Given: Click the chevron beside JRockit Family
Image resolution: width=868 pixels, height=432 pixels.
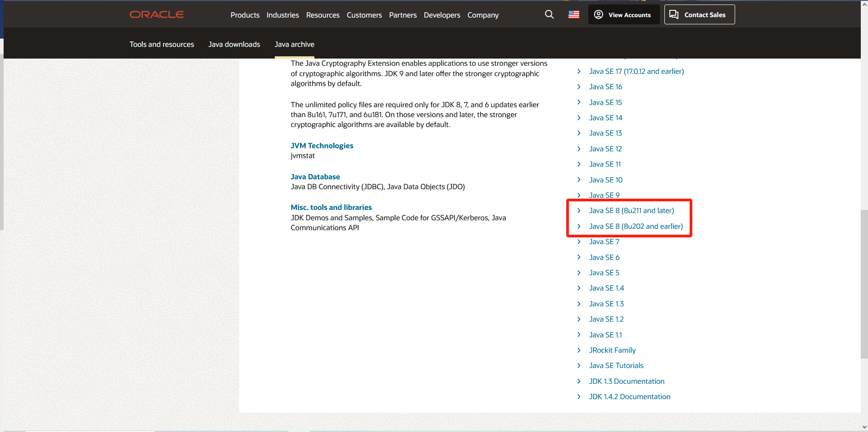Looking at the screenshot, I should (579, 350).
